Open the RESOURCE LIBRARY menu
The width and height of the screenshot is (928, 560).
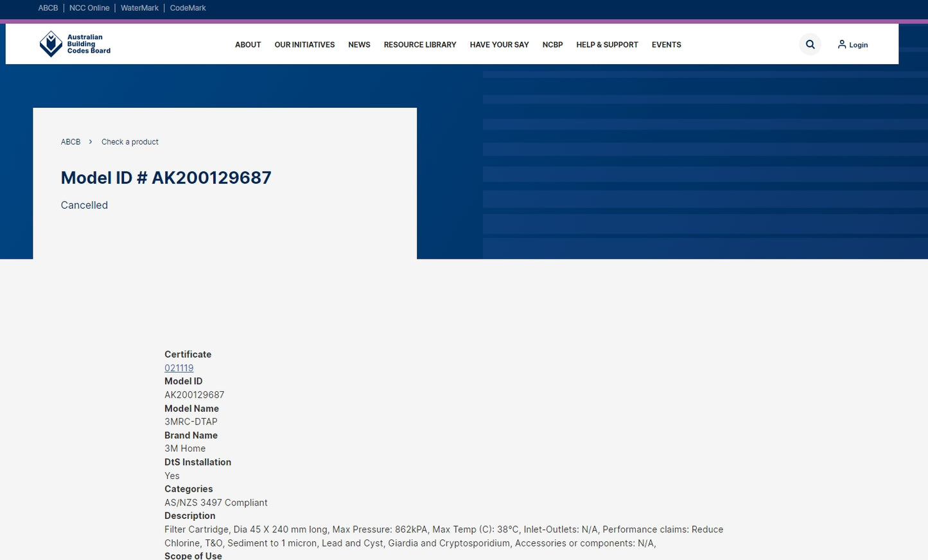pos(420,45)
